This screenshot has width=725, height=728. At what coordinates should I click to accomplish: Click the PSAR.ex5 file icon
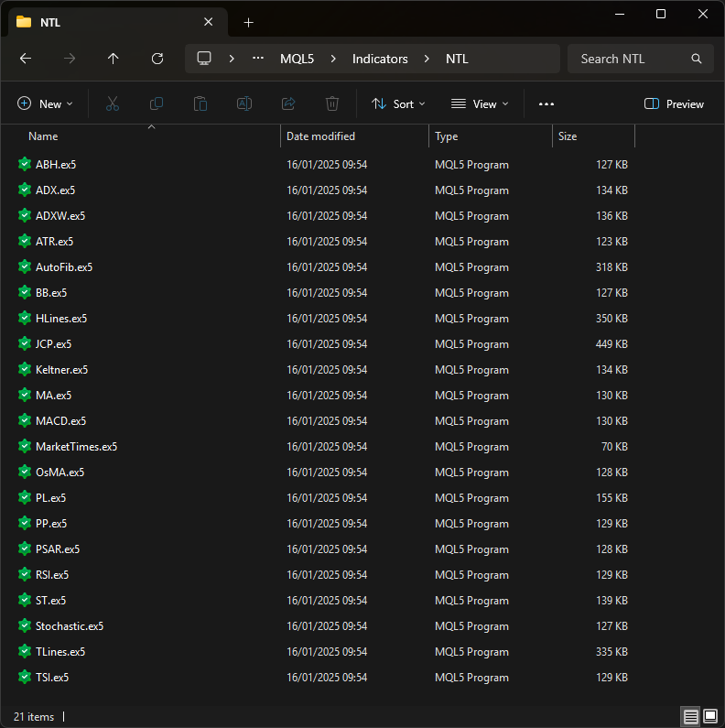[x=25, y=549]
